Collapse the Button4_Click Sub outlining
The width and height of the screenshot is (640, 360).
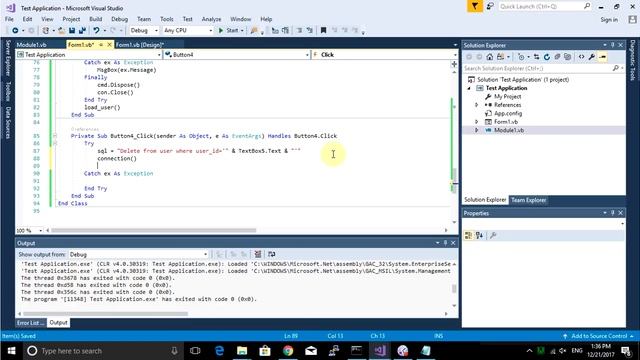point(55,136)
